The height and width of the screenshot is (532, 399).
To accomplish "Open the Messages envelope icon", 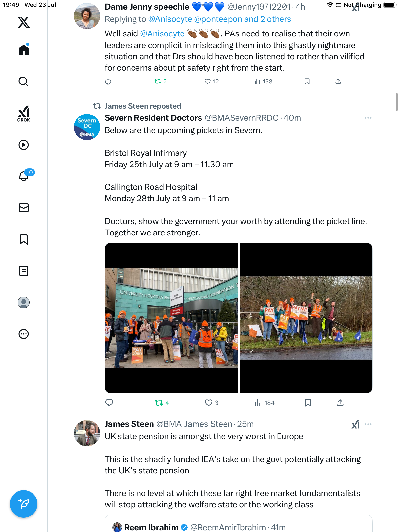I will [24, 208].
